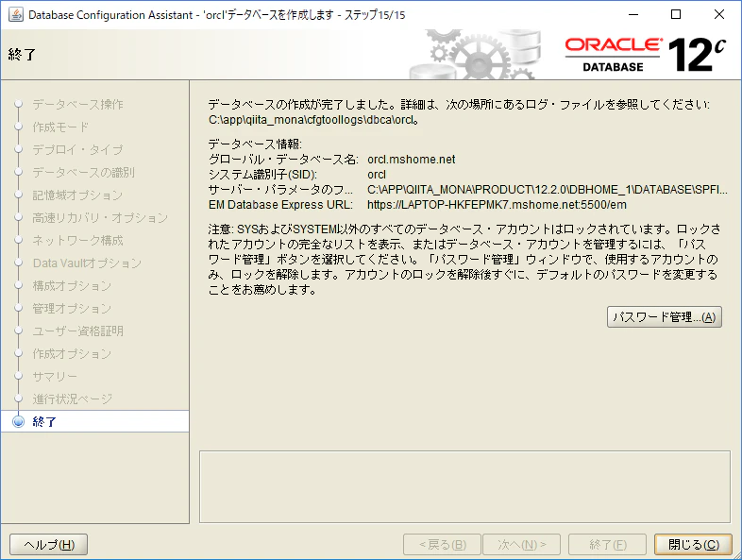Click the データベース情報 heading text
The image size is (742, 560).
pos(255,144)
